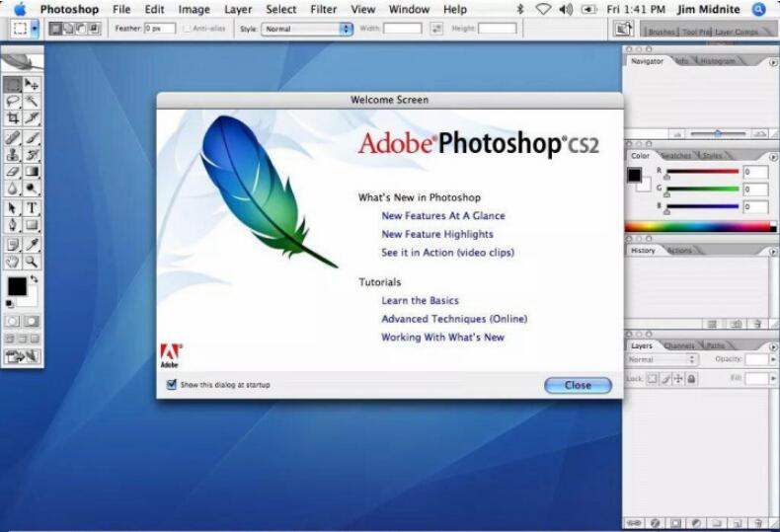This screenshot has height=532, width=780.
Task: Open the Navigator panel flyout menu
Action: pos(773,62)
